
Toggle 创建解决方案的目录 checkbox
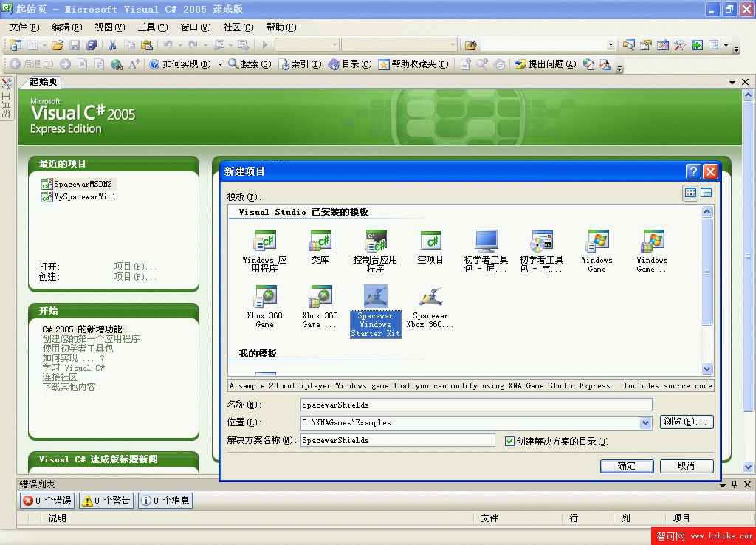(509, 442)
